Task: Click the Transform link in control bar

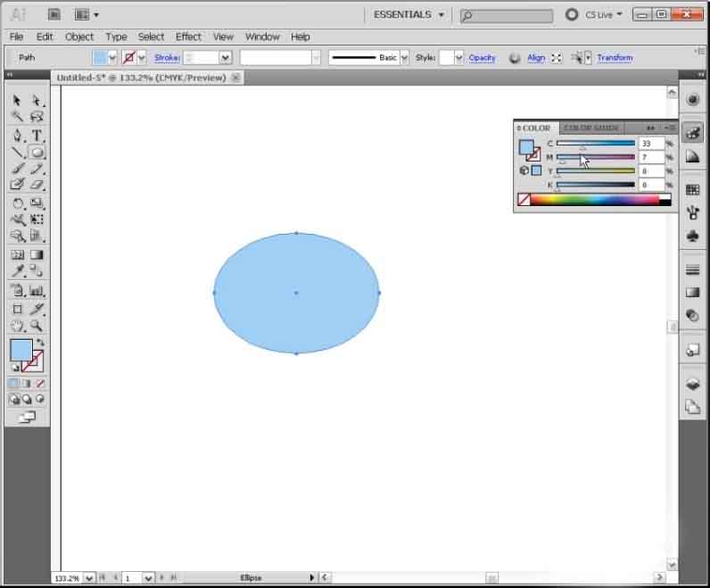Action: click(x=615, y=57)
